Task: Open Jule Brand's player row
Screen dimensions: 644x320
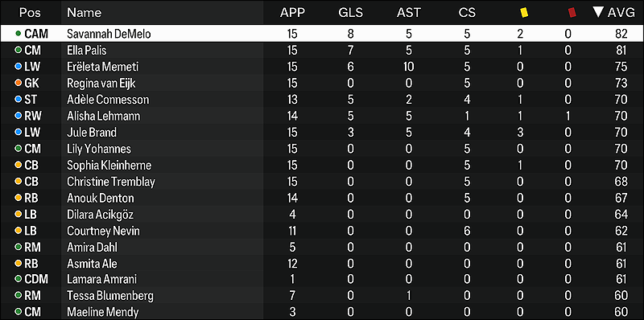Action: 322,132
